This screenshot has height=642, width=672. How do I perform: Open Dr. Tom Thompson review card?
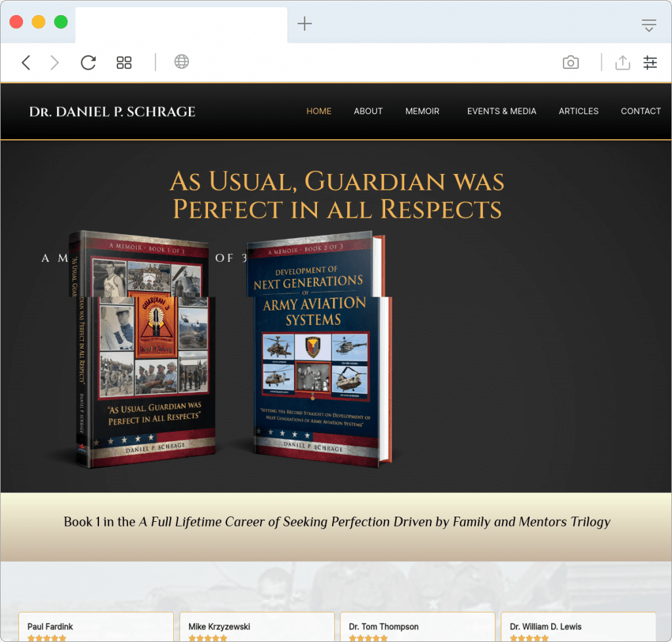click(417, 627)
